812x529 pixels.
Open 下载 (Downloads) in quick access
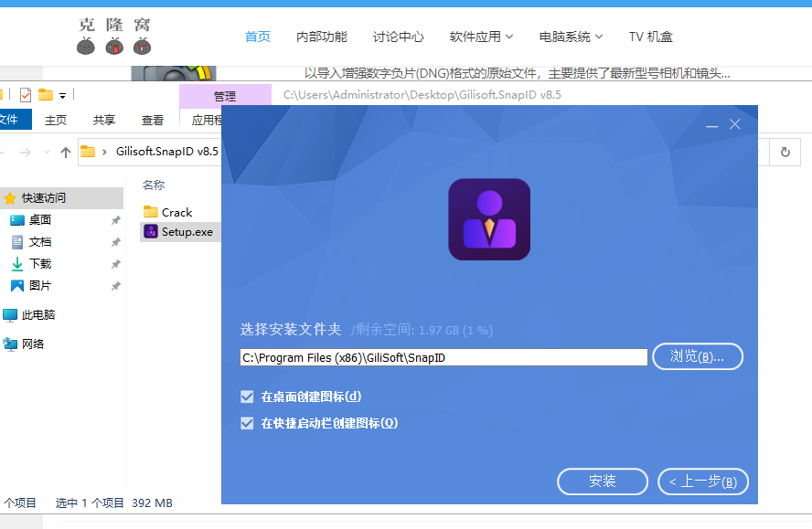tap(40, 263)
